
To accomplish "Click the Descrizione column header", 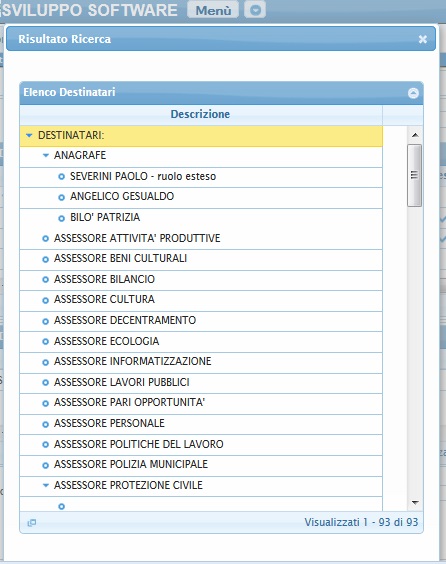I will (201, 114).
